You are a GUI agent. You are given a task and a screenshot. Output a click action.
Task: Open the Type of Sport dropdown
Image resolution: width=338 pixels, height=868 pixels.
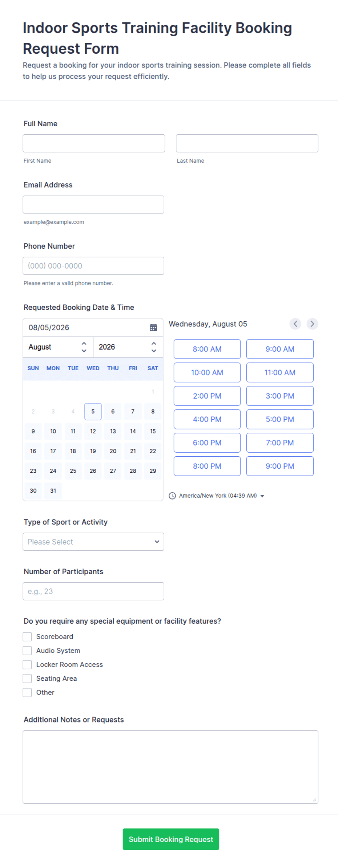93,542
